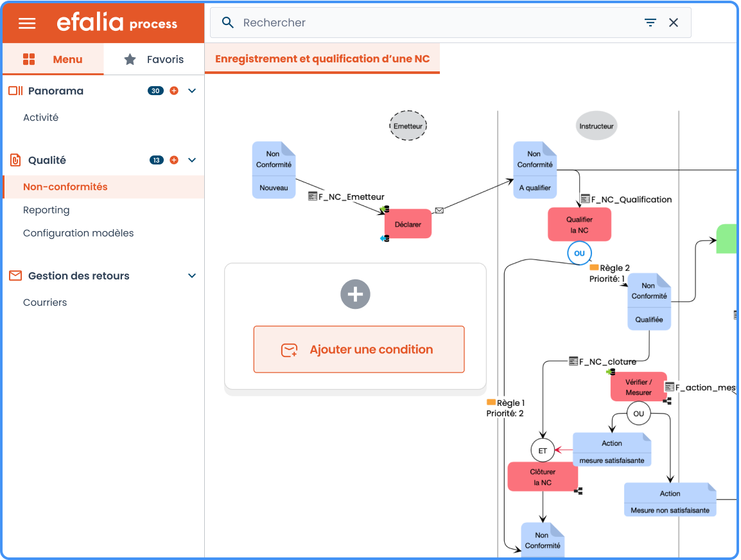Click the F_NC_Qualification label text
This screenshot has width=741, height=560.
[631, 200]
